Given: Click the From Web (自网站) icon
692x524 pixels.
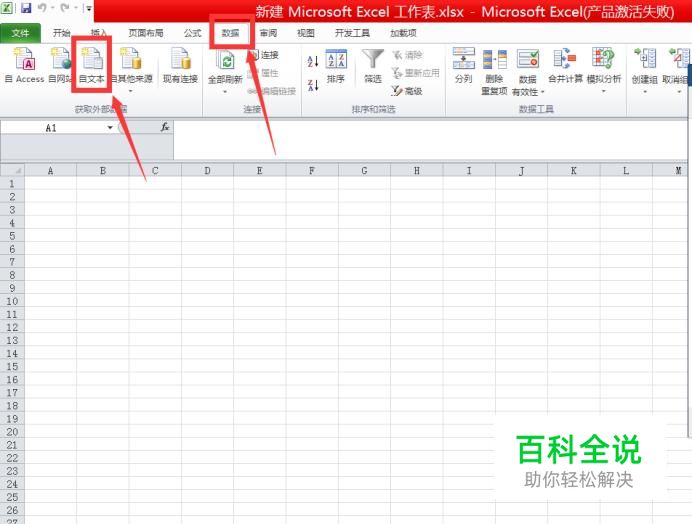Looking at the screenshot, I should 60,65.
